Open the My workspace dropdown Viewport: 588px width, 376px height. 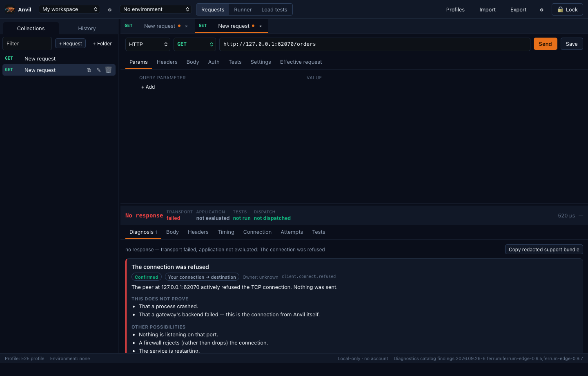coord(70,9)
